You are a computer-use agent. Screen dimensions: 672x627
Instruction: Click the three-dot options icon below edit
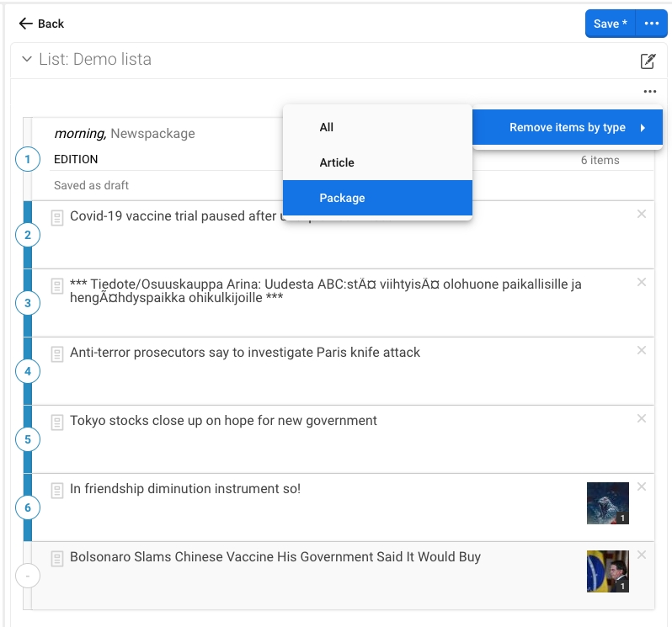click(x=648, y=92)
